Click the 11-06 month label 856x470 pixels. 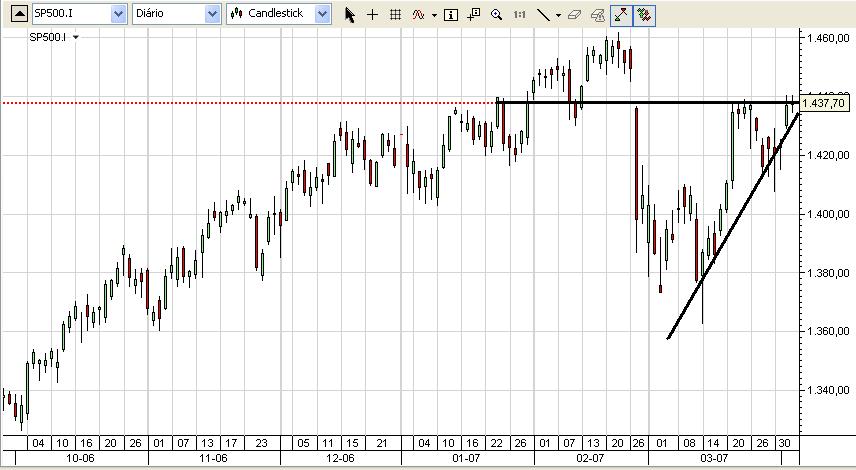(213, 458)
